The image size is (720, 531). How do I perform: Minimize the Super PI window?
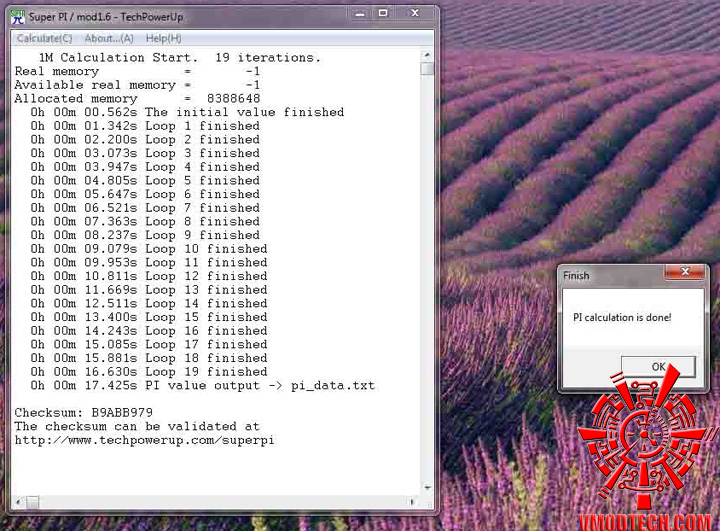360,14
